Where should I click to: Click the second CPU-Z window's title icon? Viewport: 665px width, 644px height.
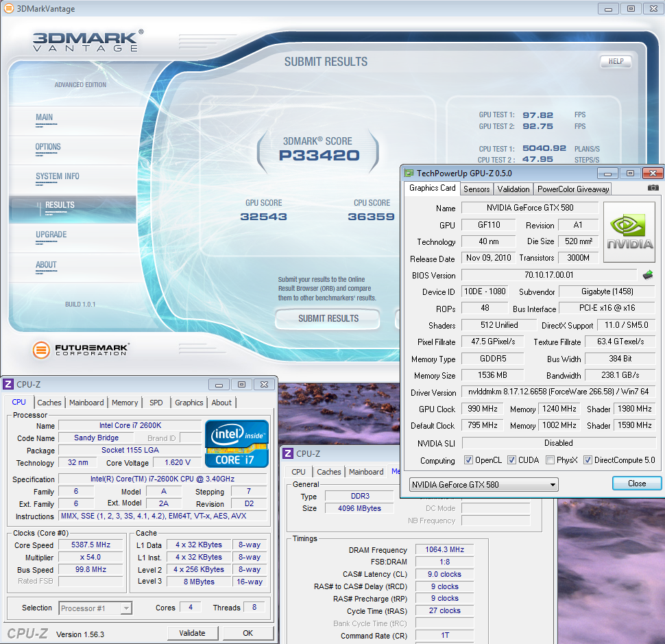coord(288,453)
